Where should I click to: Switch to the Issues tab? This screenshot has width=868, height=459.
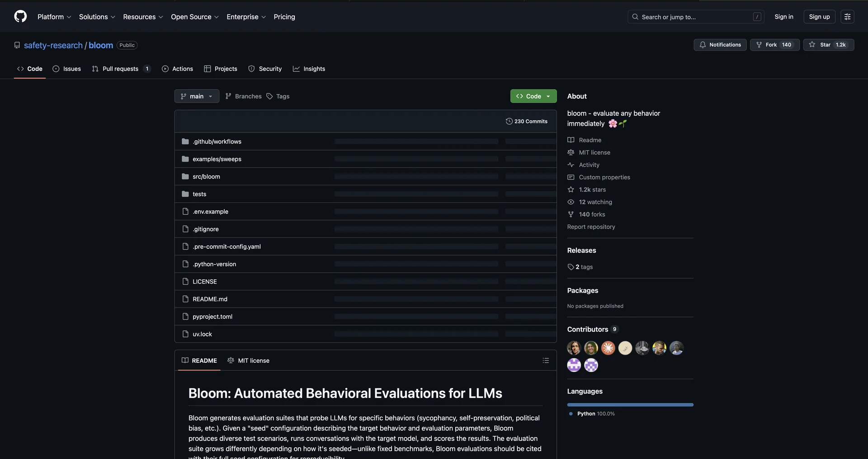coord(67,69)
